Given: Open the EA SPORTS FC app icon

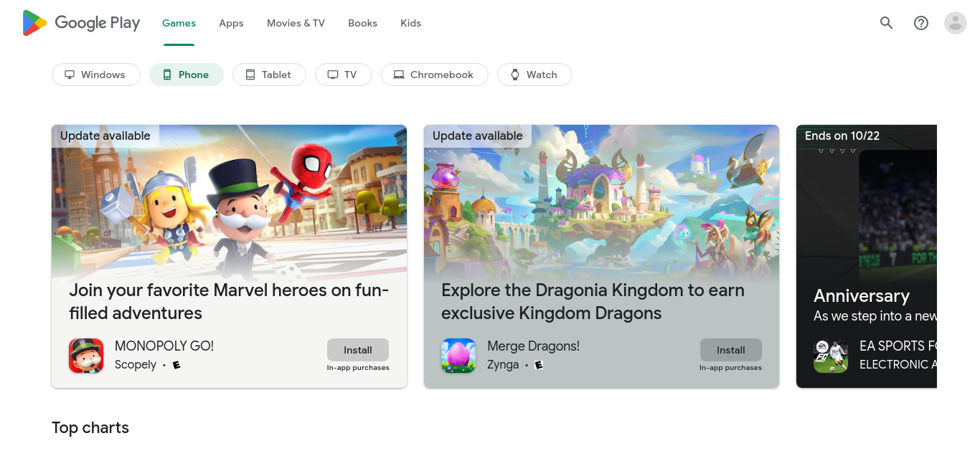Looking at the screenshot, I should [x=831, y=356].
